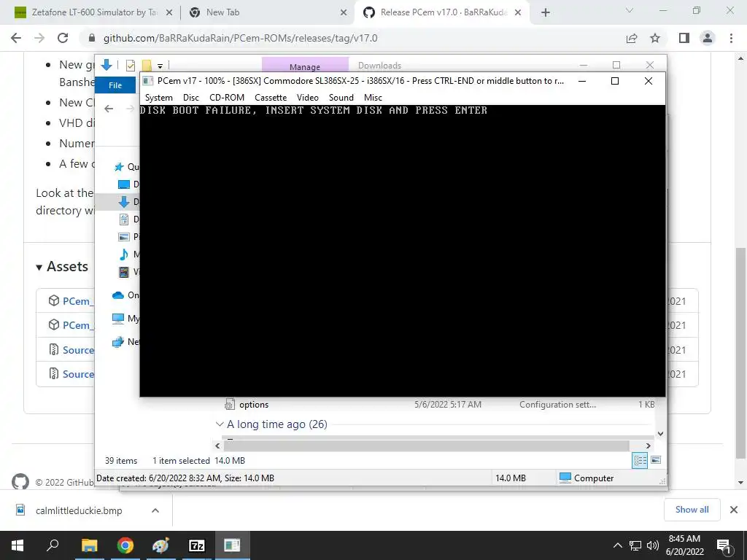The image size is (747, 560).
Task: Share this page via share icon
Action: (x=632, y=38)
